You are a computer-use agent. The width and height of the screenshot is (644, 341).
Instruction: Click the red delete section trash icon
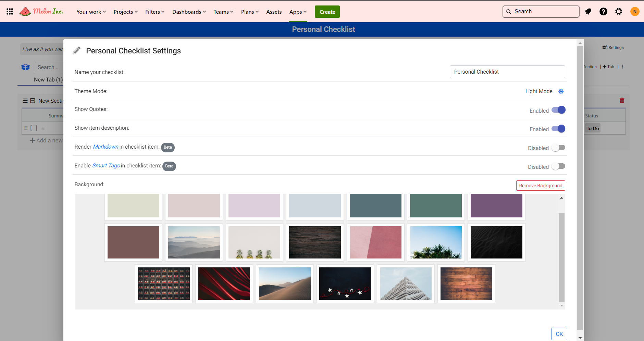622,100
